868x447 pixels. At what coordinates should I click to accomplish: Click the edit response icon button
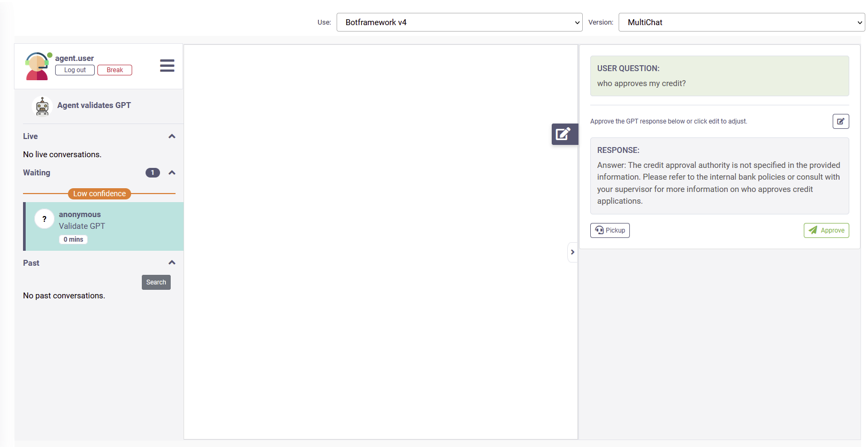(840, 121)
